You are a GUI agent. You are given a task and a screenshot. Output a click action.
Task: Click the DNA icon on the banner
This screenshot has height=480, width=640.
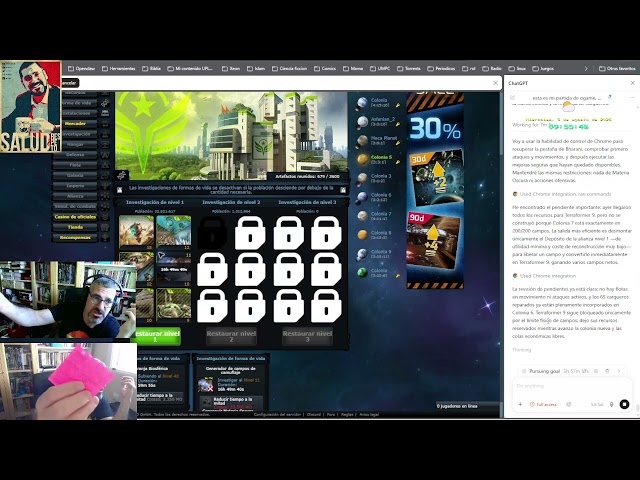click(x=122, y=176)
